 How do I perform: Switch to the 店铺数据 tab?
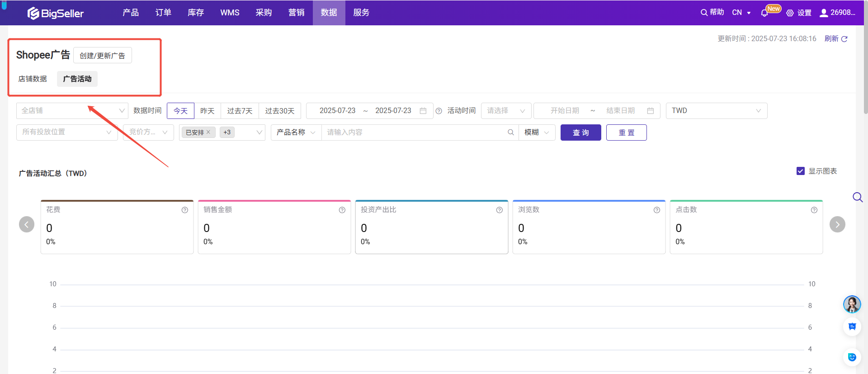[x=33, y=79]
